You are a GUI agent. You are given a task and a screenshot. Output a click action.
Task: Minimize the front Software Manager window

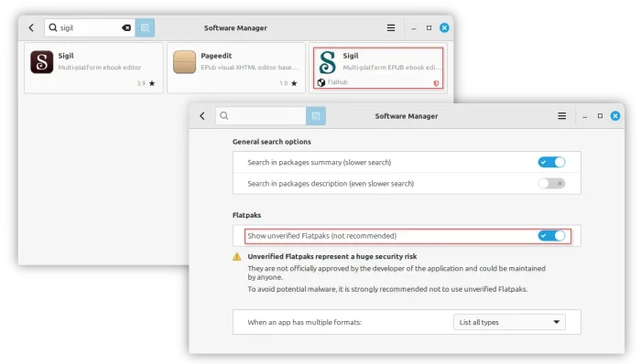(585, 117)
